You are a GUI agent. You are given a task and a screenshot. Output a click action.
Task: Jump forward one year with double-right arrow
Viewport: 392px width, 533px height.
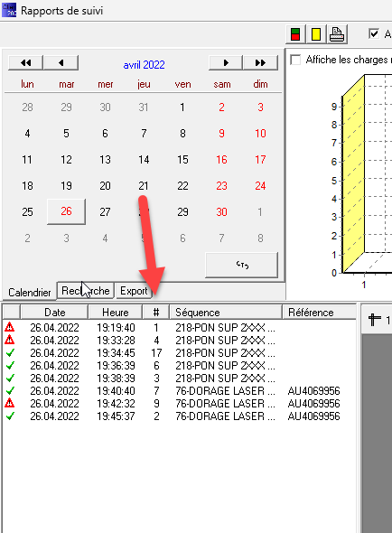point(260,62)
